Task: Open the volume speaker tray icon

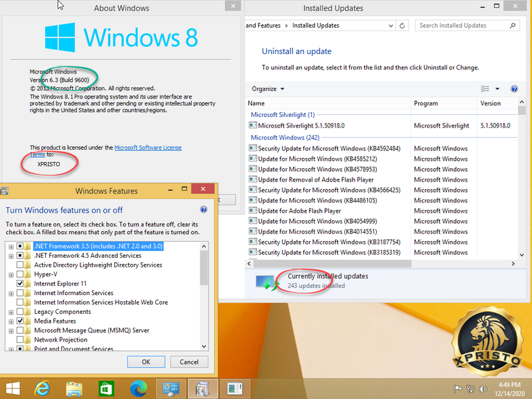Action: point(483,389)
